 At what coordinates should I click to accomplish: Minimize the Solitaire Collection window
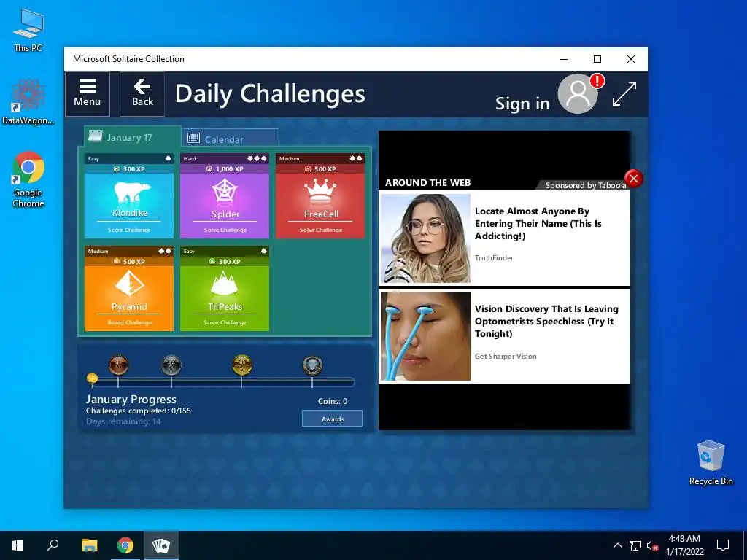564,59
